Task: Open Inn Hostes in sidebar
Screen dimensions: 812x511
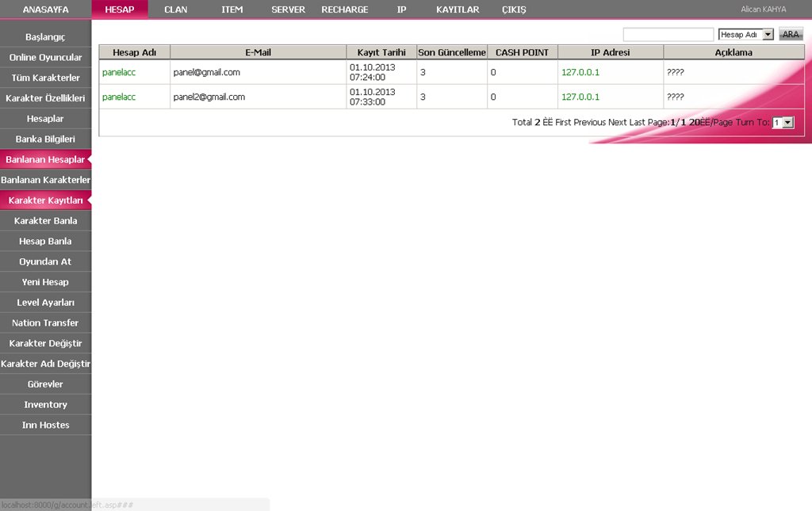Action: coord(45,425)
